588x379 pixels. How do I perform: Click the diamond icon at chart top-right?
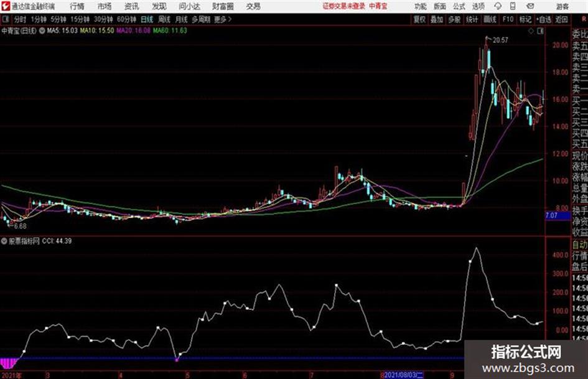531,31
